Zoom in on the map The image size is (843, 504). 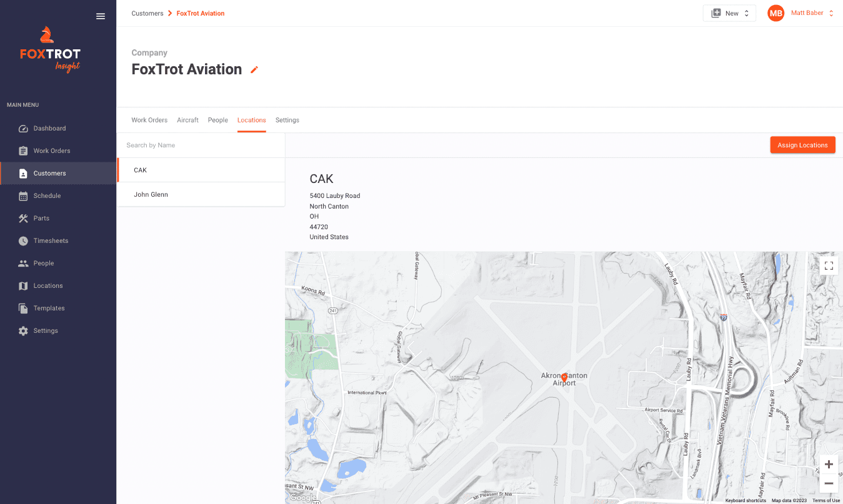coord(829,464)
